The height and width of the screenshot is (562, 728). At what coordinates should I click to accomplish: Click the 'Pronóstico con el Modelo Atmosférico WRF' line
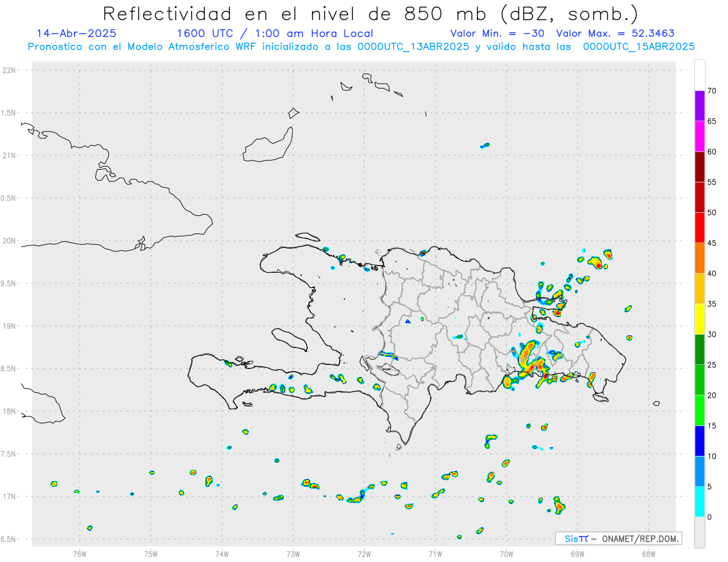point(361,47)
